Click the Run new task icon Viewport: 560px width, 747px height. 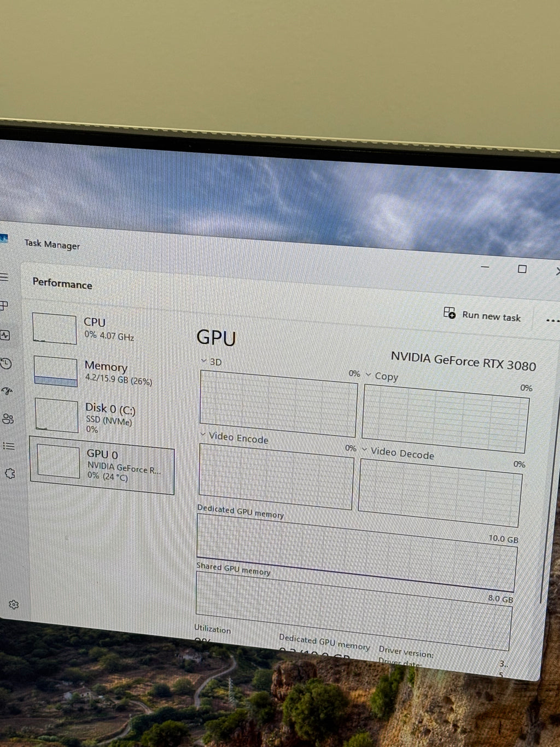pyautogui.click(x=450, y=312)
